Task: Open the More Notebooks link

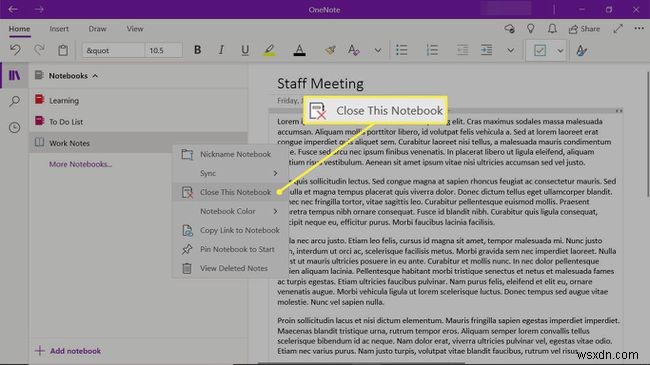Action: 80,164
